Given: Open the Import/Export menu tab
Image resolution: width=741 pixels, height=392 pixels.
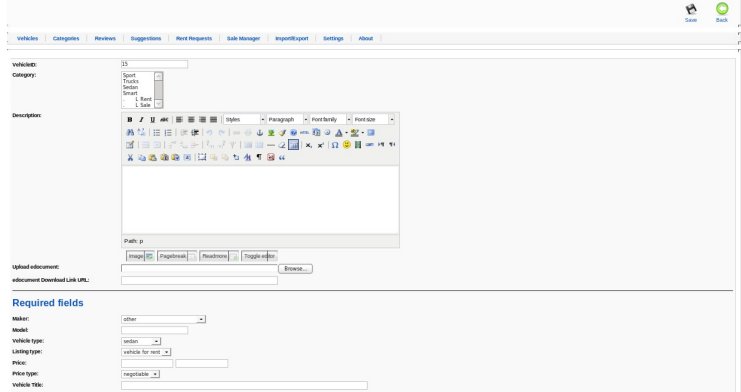Looking at the screenshot, I should (x=292, y=38).
